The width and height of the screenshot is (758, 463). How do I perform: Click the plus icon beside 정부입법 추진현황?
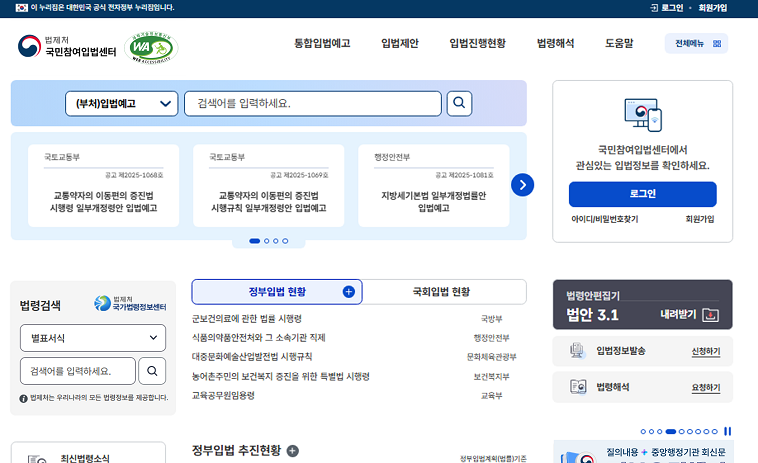293,451
